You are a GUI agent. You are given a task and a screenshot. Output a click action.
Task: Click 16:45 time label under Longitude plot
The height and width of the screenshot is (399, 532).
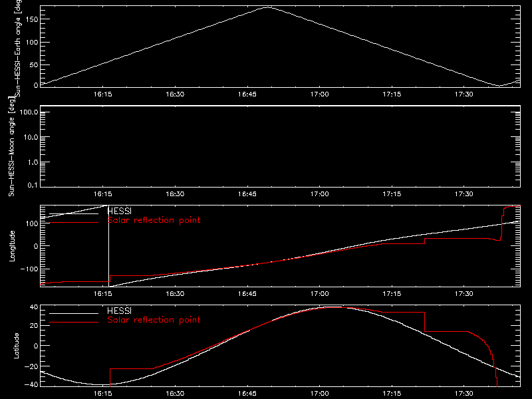[247, 294]
